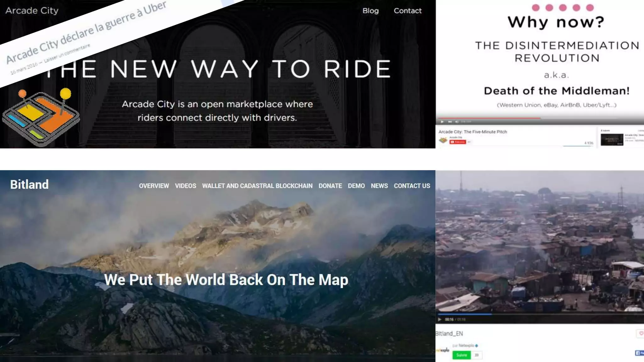
Task: Click the Netexplo channel logo
Action: (442, 350)
